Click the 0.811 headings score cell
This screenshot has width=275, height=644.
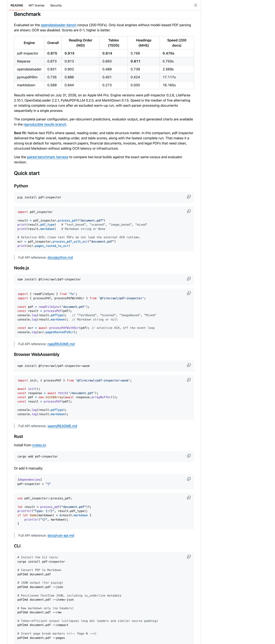144,61
